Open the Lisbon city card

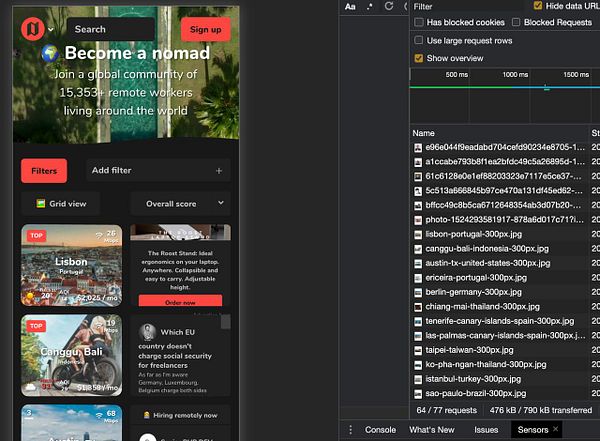pos(71,264)
